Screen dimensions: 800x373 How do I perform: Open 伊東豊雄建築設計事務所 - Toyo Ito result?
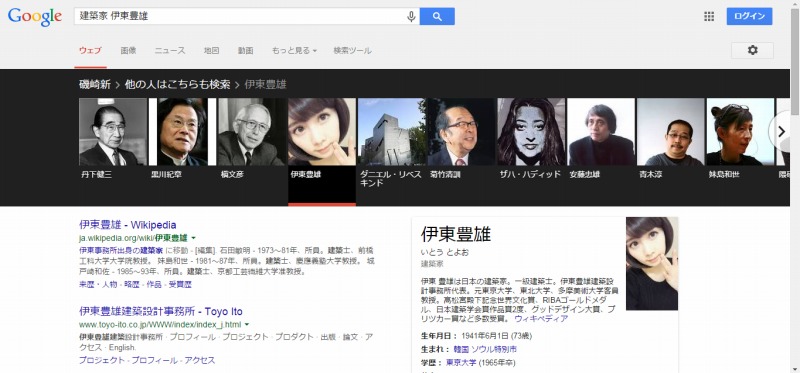tap(161, 311)
